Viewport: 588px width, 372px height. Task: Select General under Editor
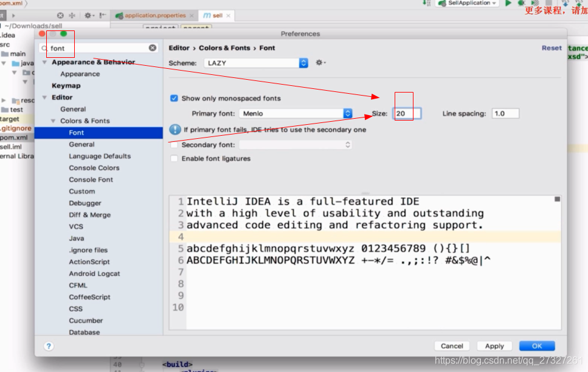tap(73, 109)
